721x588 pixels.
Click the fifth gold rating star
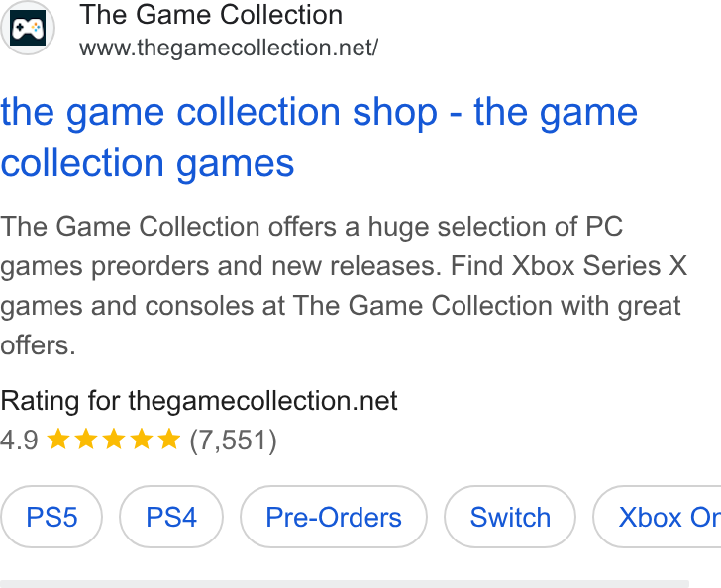tap(169, 439)
